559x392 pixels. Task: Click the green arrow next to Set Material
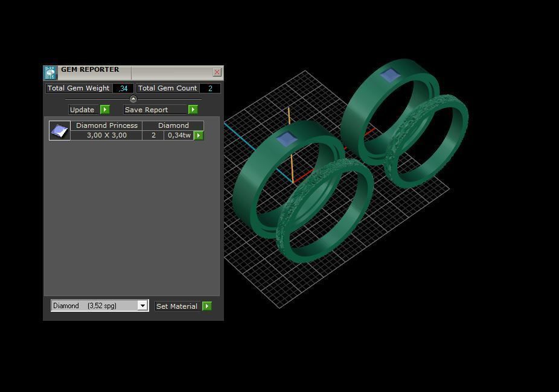pos(206,306)
